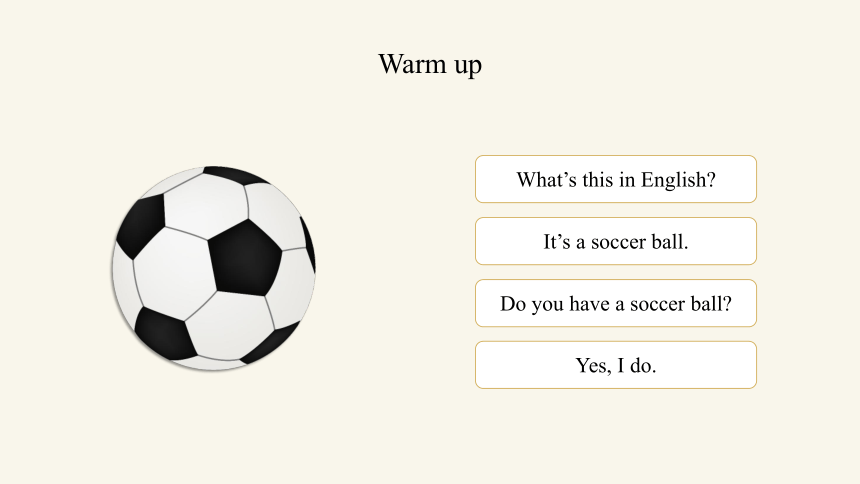Click the black patch at the ball's lower-left
860x484 pixels.
click(x=164, y=334)
